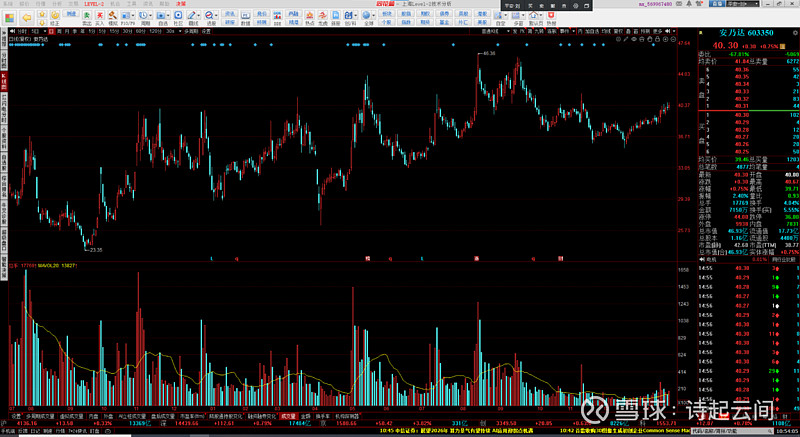Viewport: 800px width, 437px height.
Task: Switch chart to 月 monthly period
Action: 67,31
